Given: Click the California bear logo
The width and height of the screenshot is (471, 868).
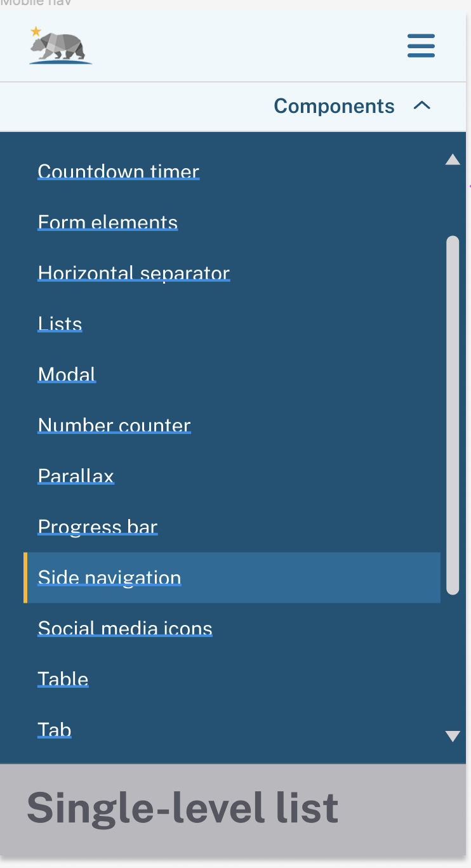Looking at the screenshot, I should [60, 46].
